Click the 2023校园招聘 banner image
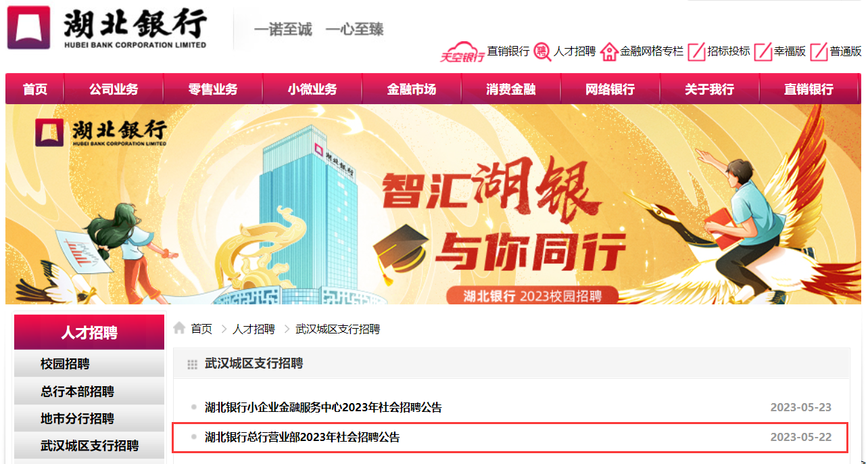 tap(433, 204)
